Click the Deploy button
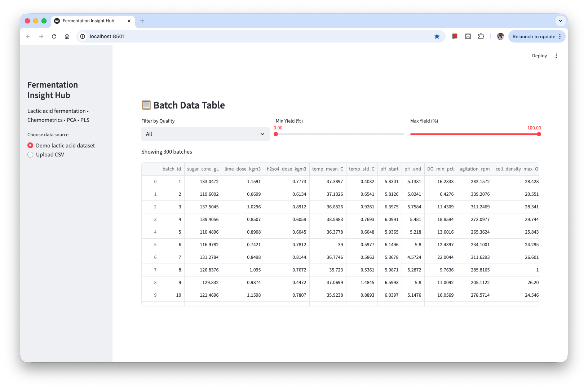Image resolution: width=588 pixels, height=389 pixels. (539, 56)
